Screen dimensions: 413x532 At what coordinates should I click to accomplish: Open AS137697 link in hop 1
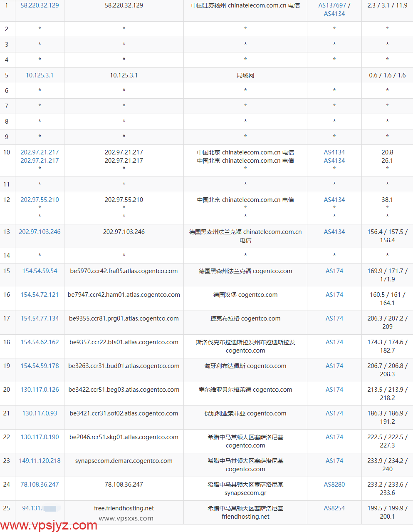332,5
